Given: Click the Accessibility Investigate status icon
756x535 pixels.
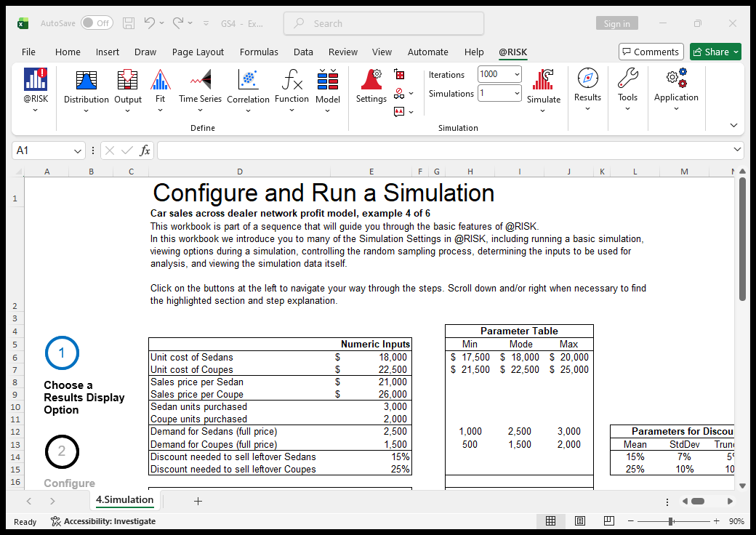Looking at the screenshot, I should [56, 521].
